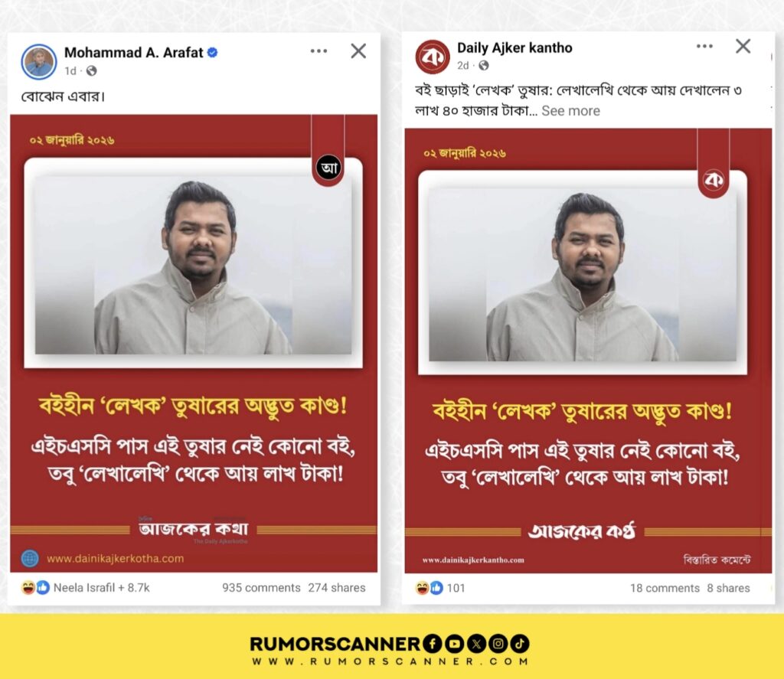View reactions from Neela Israfil + 8.7k

point(86,587)
